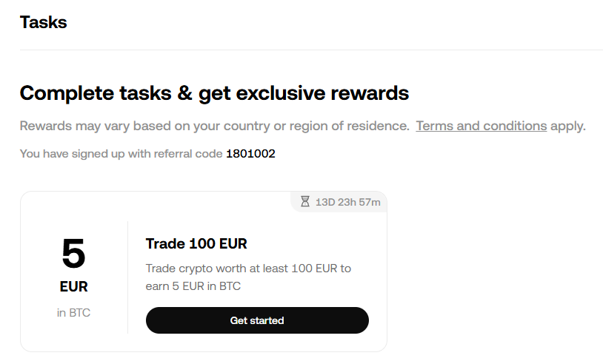603x364 pixels.
Task: Click the word 'apply.' after the terms link
Action: pyautogui.click(x=568, y=126)
